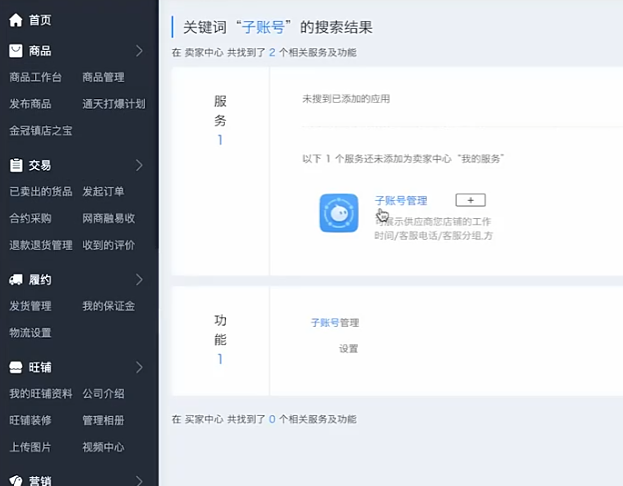Click the 子账号管理 service title link
623x486 pixels.
(x=400, y=200)
